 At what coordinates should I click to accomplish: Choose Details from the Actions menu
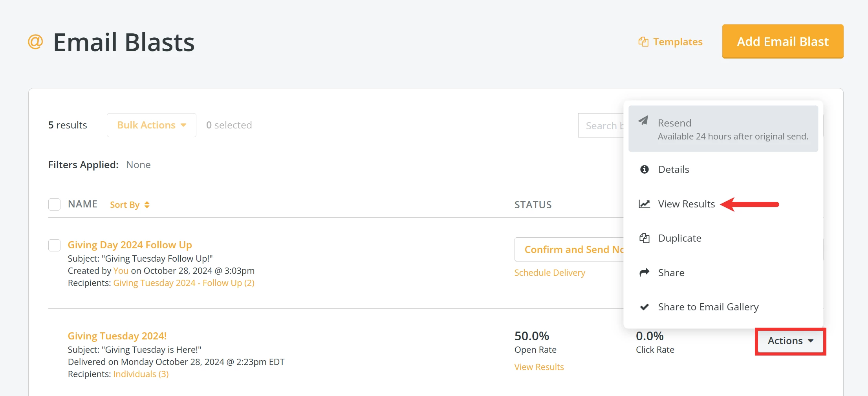click(x=674, y=169)
